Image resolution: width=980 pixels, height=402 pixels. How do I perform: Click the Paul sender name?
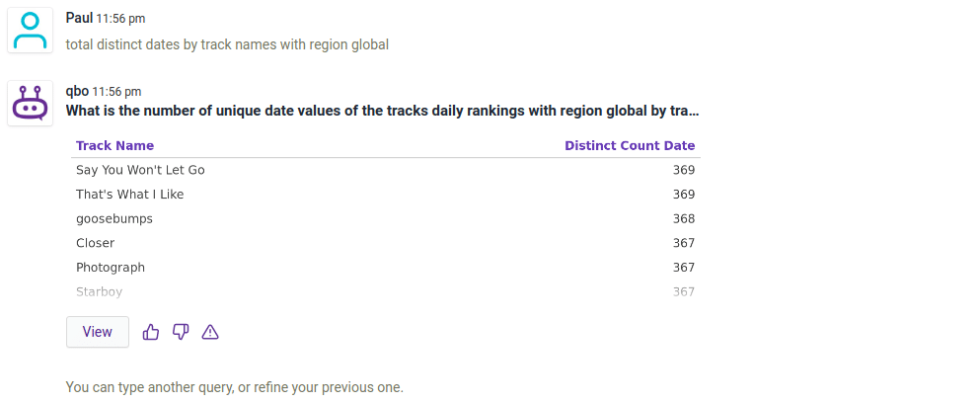(x=79, y=18)
